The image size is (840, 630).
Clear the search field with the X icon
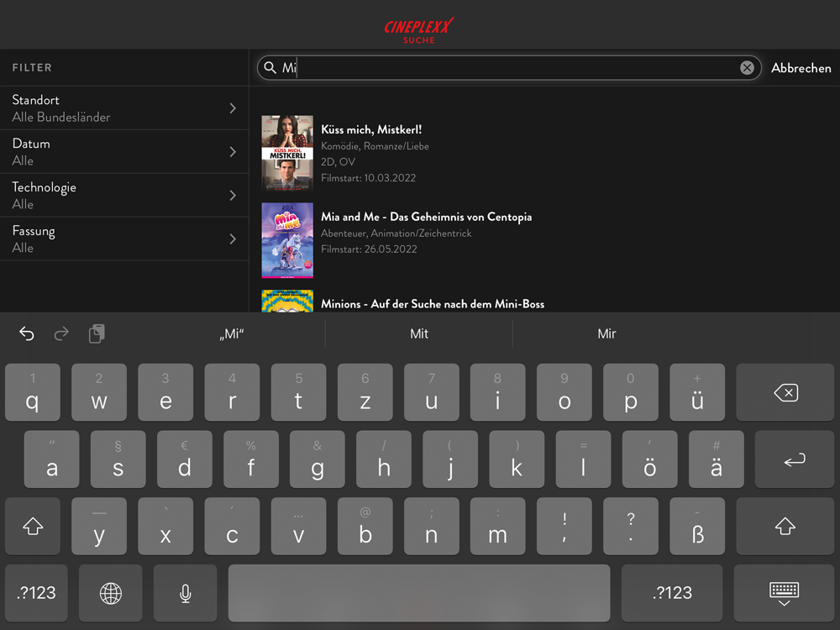747,67
